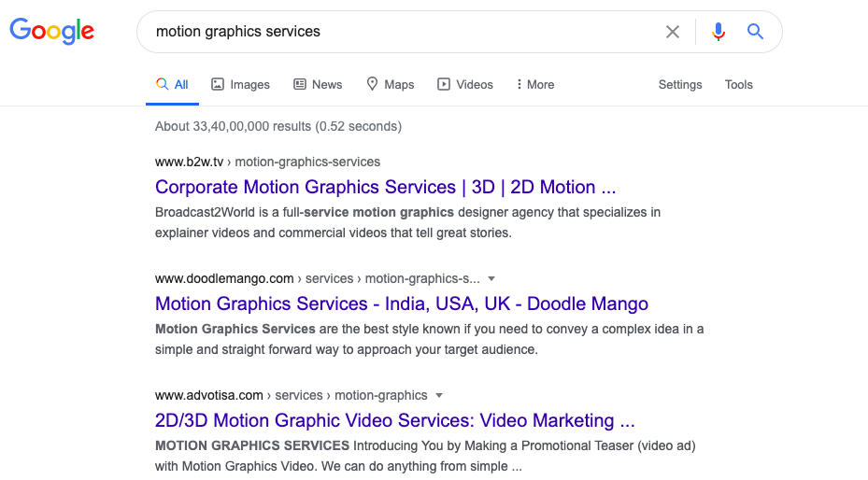Image resolution: width=868 pixels, height=480 pixels.
Task: Click the www.b2w.tv breadcrumb URL
Action: point(267,162)
